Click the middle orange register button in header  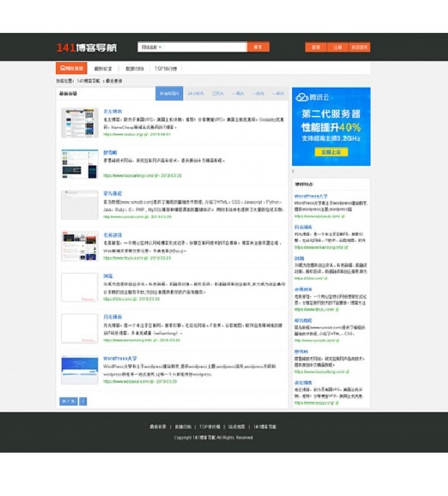337,47
